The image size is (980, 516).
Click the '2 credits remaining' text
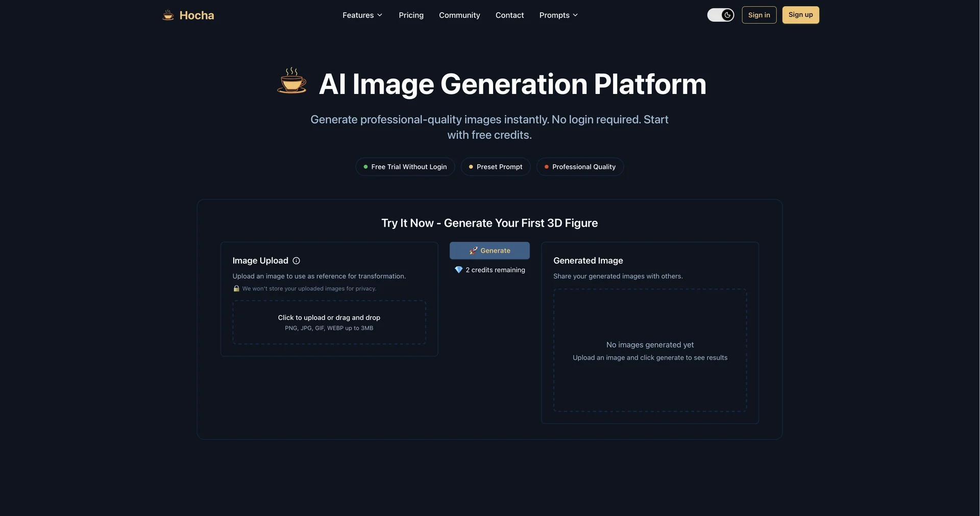[x=495, y=270]
